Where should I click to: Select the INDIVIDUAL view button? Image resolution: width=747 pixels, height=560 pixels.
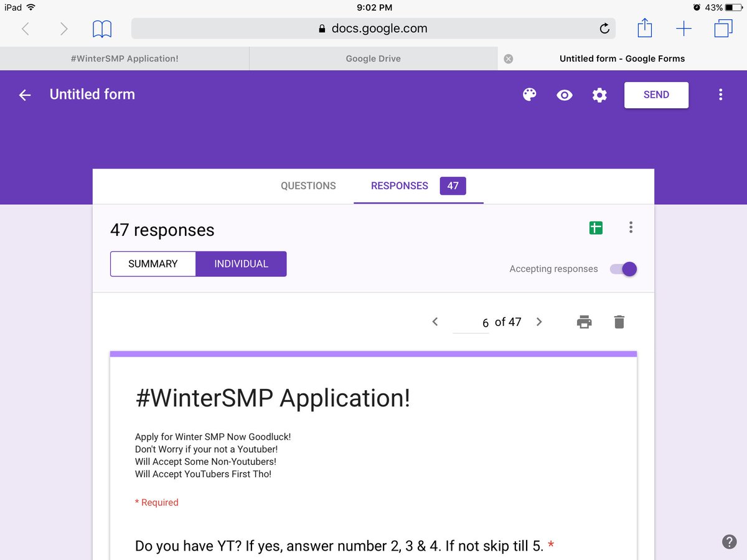[241, 264]
